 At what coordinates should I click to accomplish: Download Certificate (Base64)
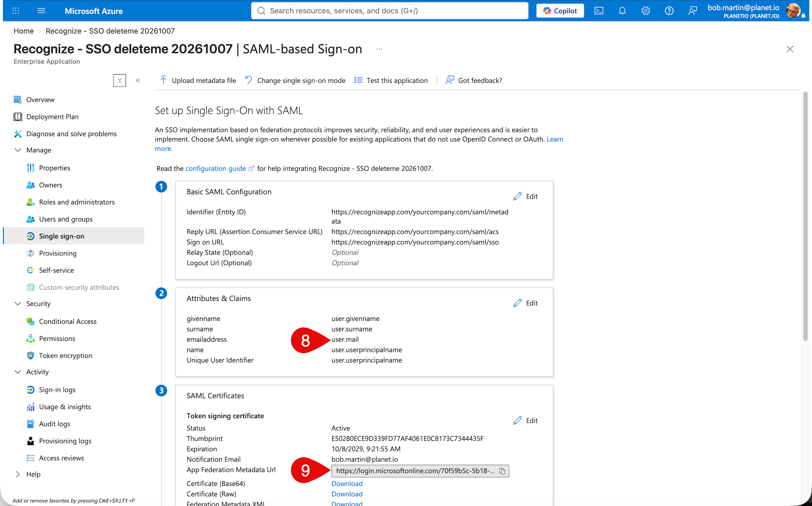[347, 484]
